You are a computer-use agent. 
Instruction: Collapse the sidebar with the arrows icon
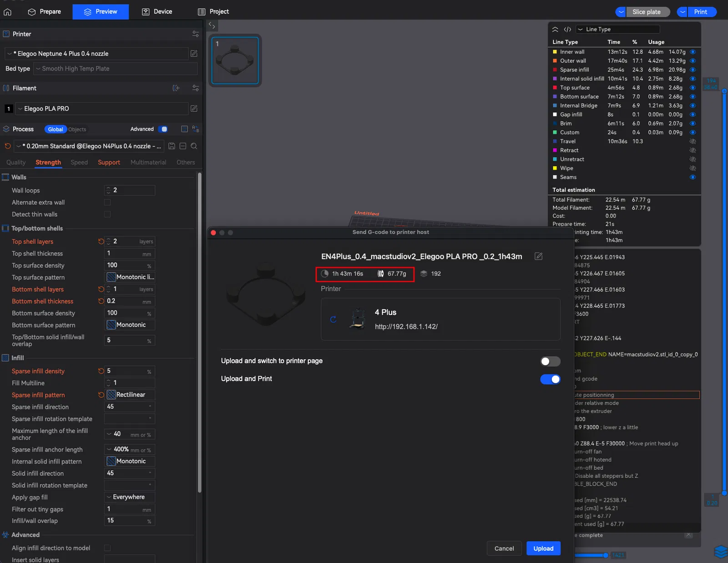[x=212, y=25]
